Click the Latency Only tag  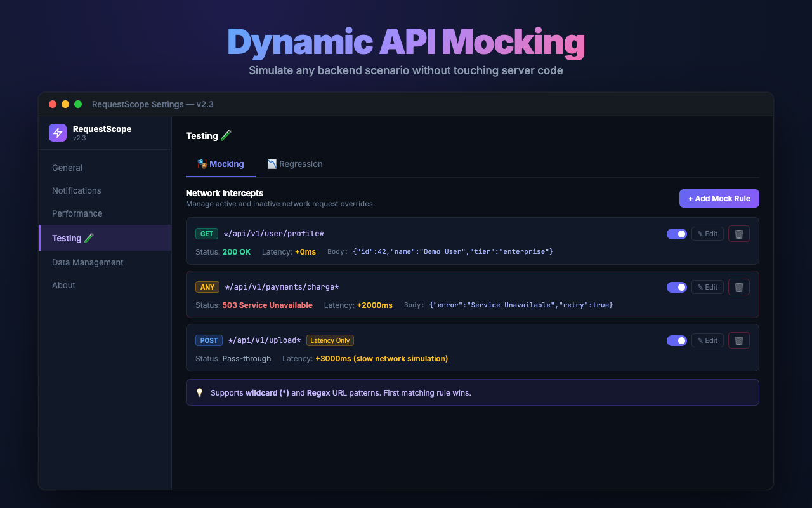[330, 340]
